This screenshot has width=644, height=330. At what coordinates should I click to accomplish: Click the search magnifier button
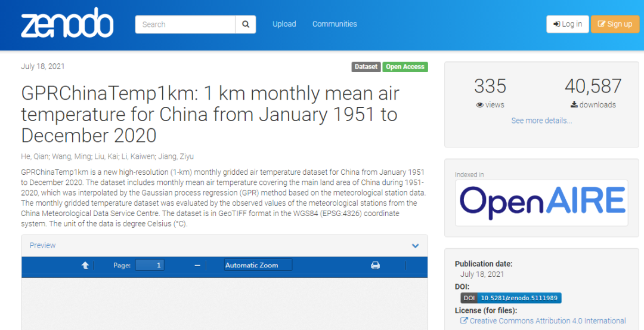246,24
